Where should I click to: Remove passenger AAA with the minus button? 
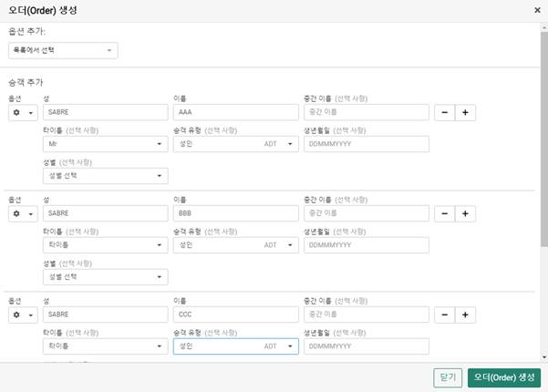445,112
